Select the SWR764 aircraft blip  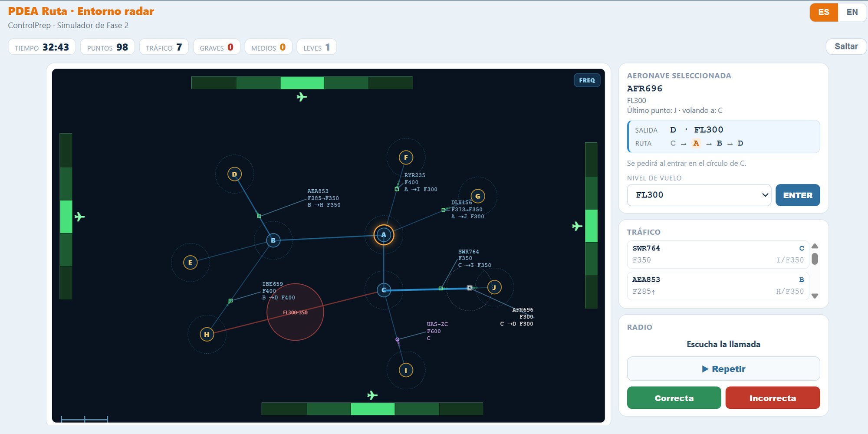pos(441,288)
